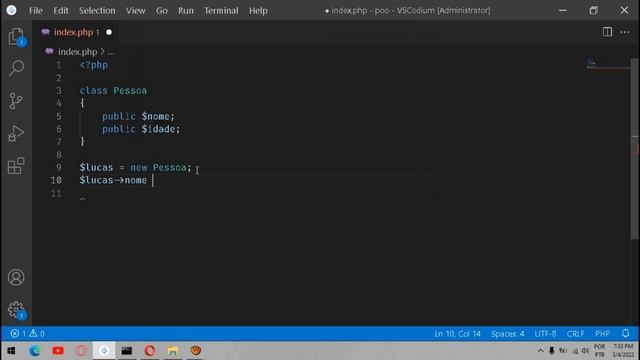Show hidden system tray icons
The height and width of the screenshot is (360, 640).
(540, 351)
